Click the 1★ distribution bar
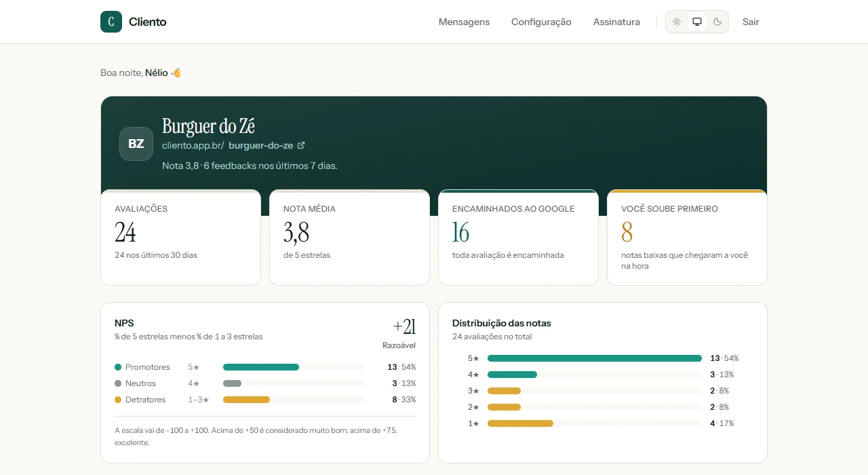The image size is (868, 475). [x=595, y=423]
